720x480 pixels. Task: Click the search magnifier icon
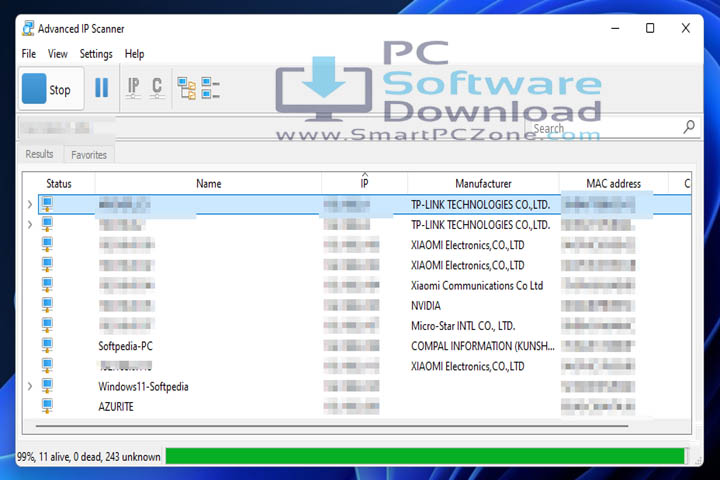(x=689, y=127)
